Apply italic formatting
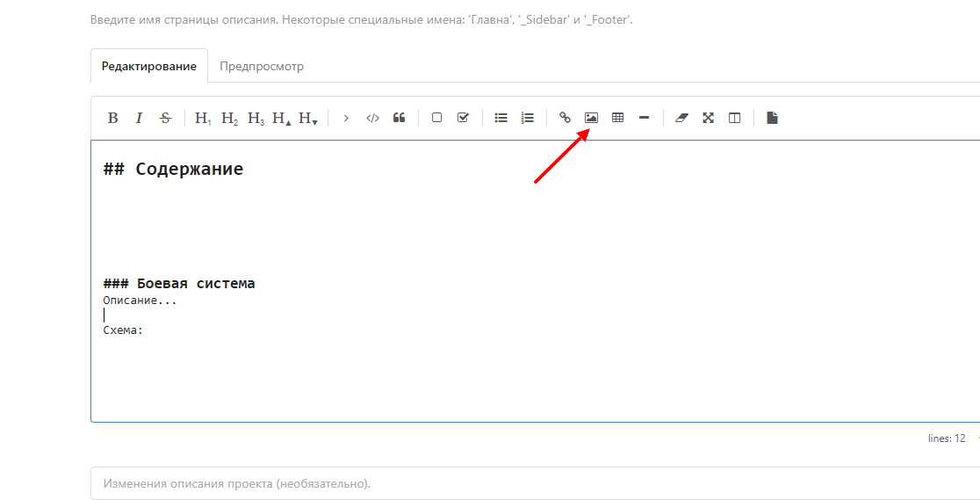 point(140,118)
